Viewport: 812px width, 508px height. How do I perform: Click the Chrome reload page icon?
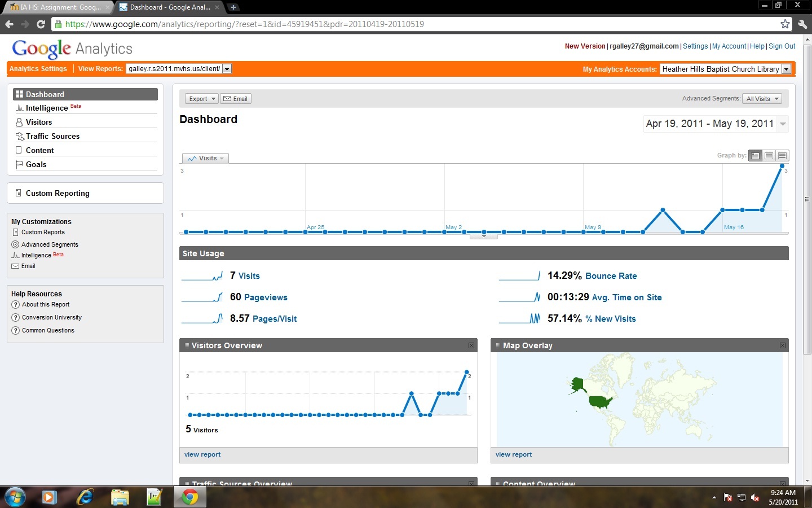(x=41, y=24)
